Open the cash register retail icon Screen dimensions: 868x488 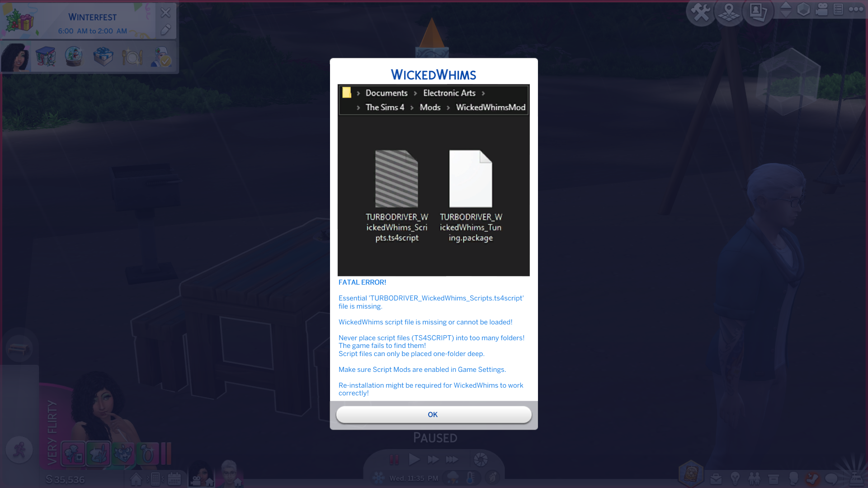click(856, 478)
